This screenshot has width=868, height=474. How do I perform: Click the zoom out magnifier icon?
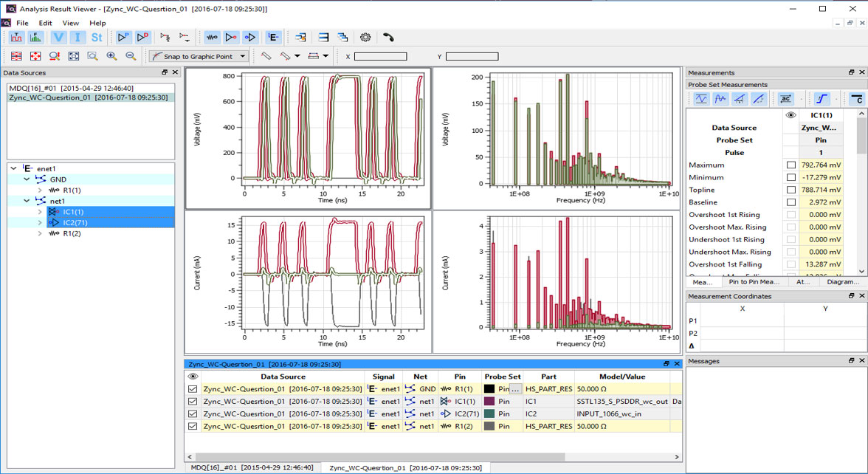[131, 56]
